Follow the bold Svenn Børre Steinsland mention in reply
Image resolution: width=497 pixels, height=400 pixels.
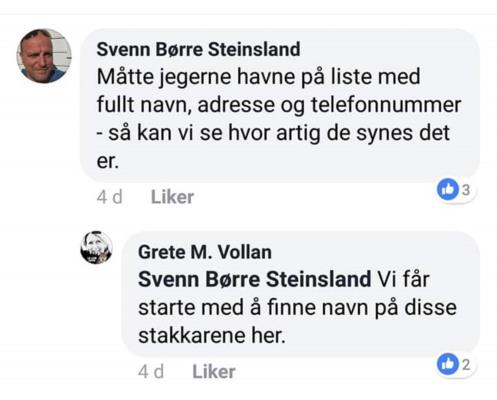(x=254, y=279)
